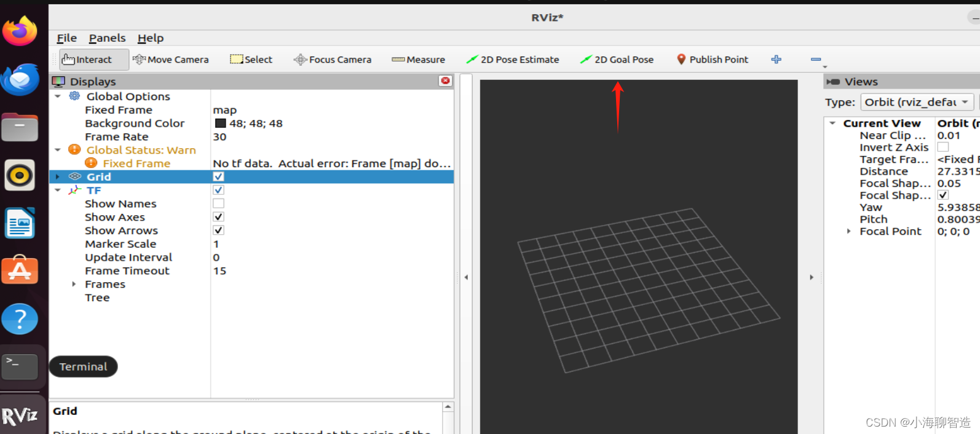The height and width of the screenshot is (434, 980).
Task: Click the description pane scroll up arrow
Action: point(448,407)
